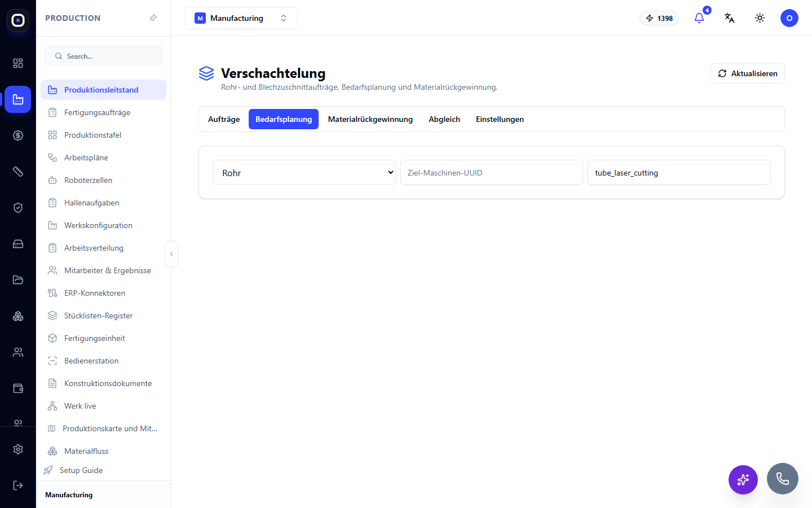Open the Abgleich tab

point(444,119)
